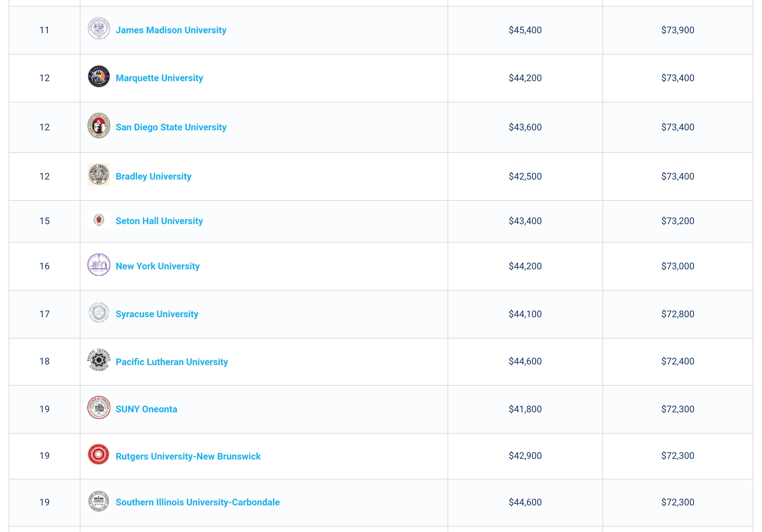Viewport: 762px width, 532px height.
Task: Click the Seton Hall University crest
Action: point(99,219)
